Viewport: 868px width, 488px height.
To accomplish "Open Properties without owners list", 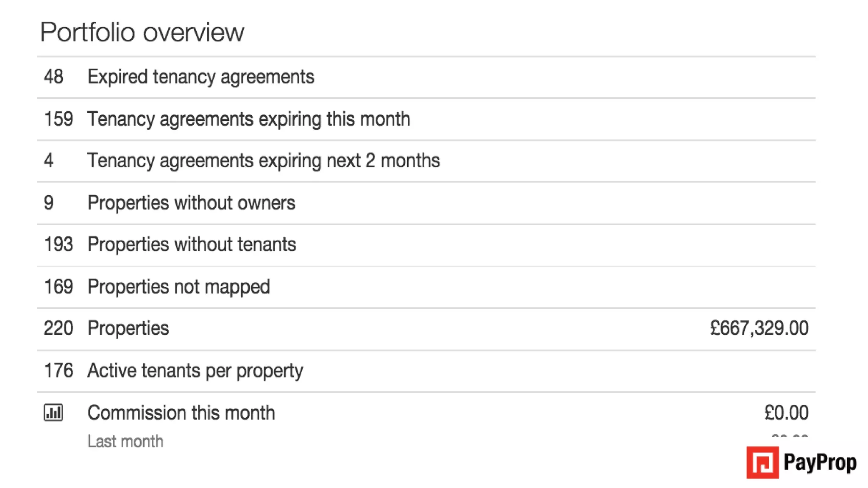I will 426,203.
